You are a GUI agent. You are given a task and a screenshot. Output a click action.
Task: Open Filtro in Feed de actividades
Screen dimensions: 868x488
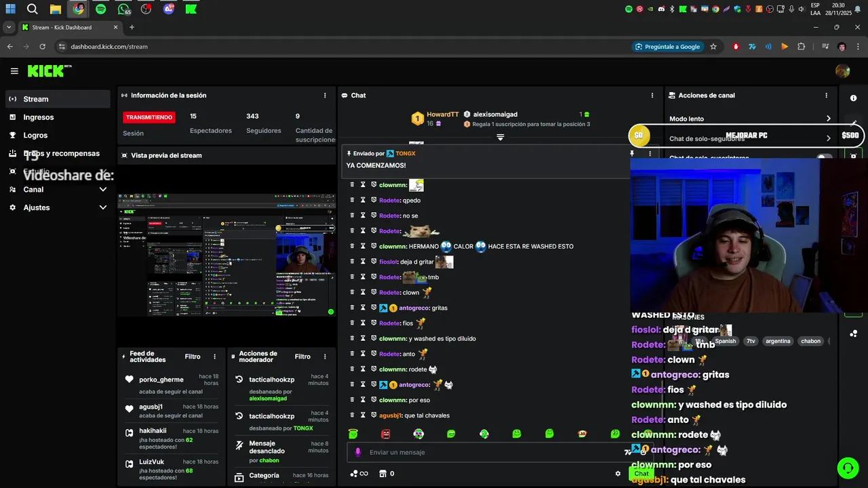click(x=193, y=357)
